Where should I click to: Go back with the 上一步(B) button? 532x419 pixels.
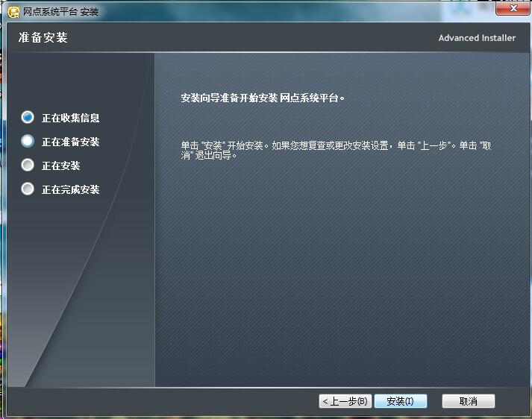(345, 401)
